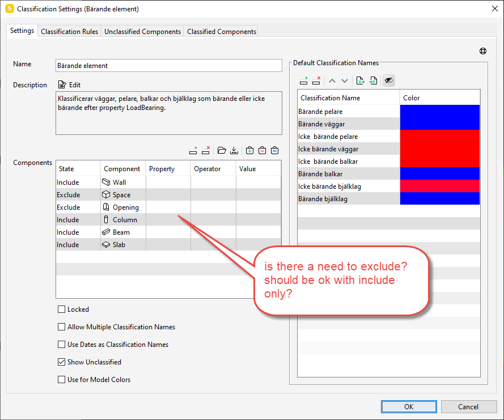Uncheck Show Unclassified checkbox
Screen dimensions: 504x420
point(61,362)
